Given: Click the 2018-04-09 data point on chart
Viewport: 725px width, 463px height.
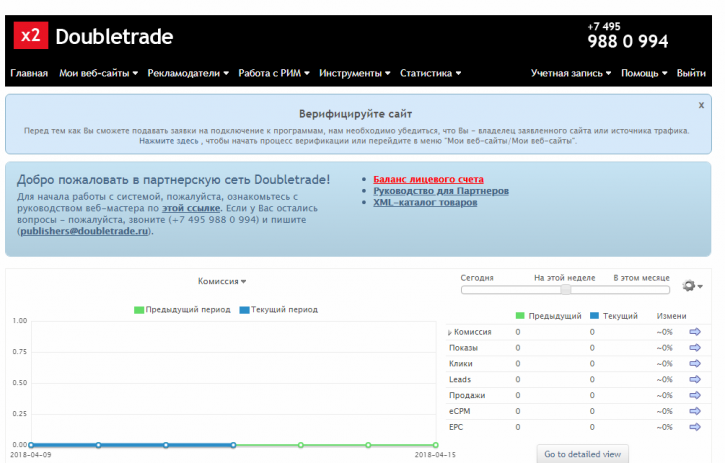Looking at the screenshot, I should (31, 445).
